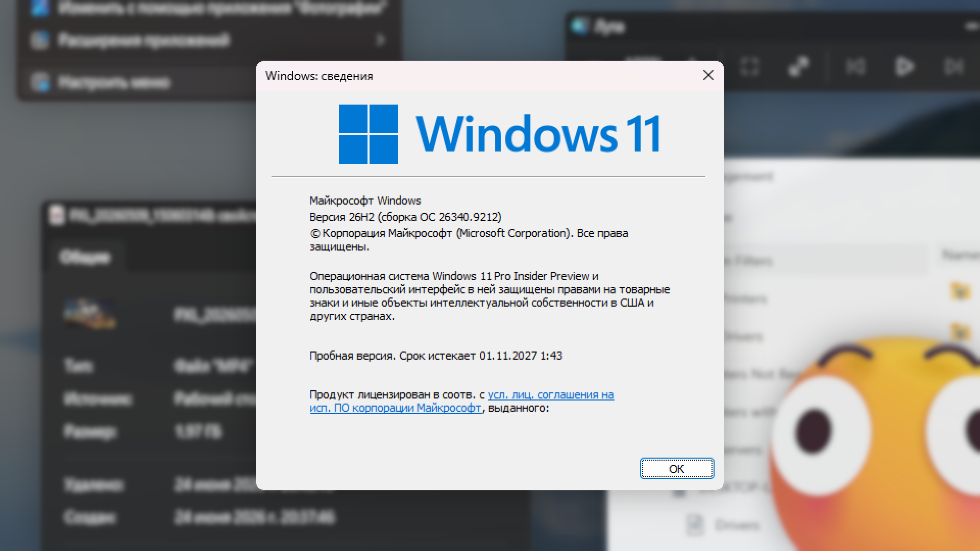Open the Microsoft software license terms link
This screenshot has height=551, width=980.
coord(462,401)
